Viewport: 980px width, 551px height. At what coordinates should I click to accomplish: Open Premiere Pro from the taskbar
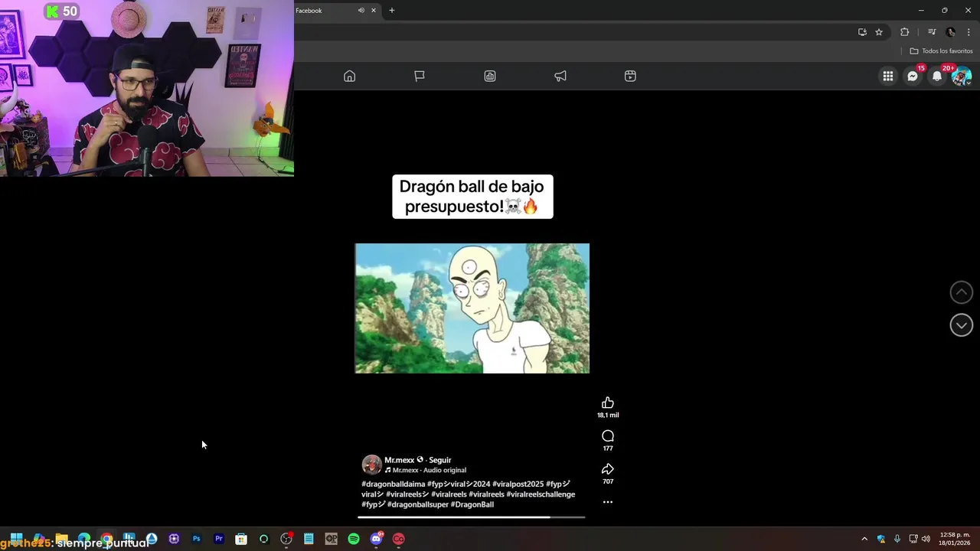[x=219, y=539]
